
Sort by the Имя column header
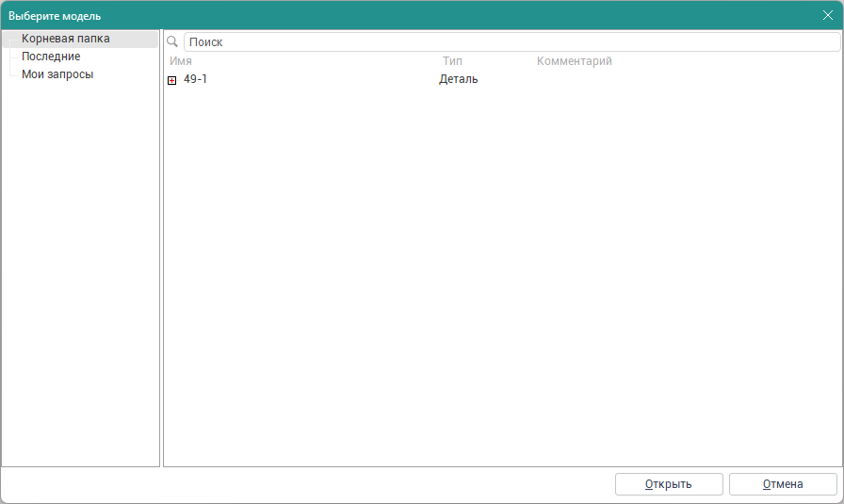(181, 61)
